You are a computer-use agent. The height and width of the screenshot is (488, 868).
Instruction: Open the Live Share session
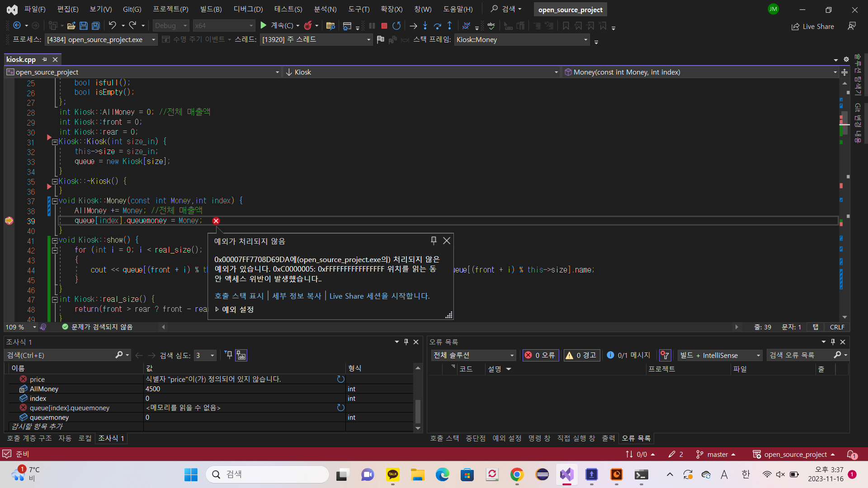(813, 27)
